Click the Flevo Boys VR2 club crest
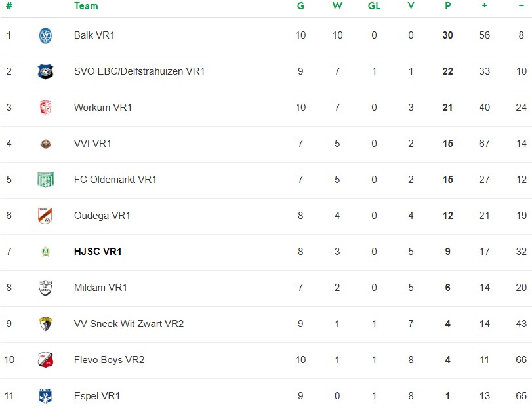Image resolution: width=532 pixels, height=411 pixels. [45, 360]
